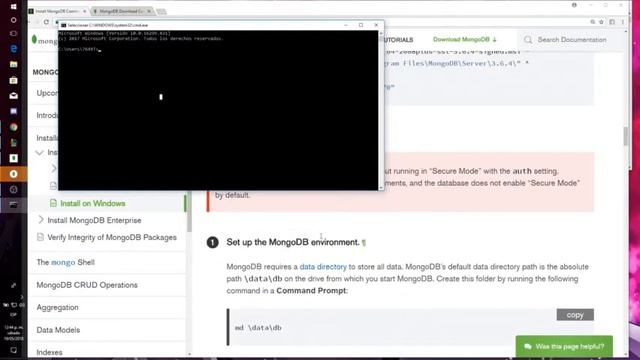Reload the page in Chrome

coord(46,22)
